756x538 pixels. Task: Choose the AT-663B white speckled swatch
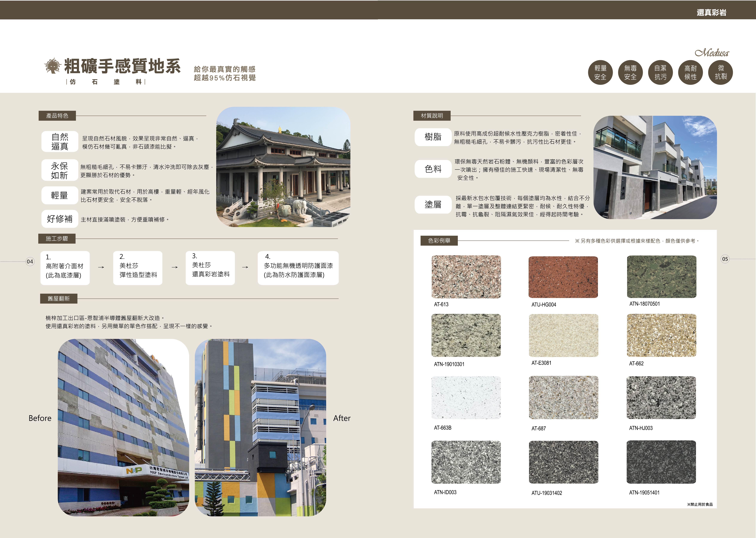coord(466,398)
